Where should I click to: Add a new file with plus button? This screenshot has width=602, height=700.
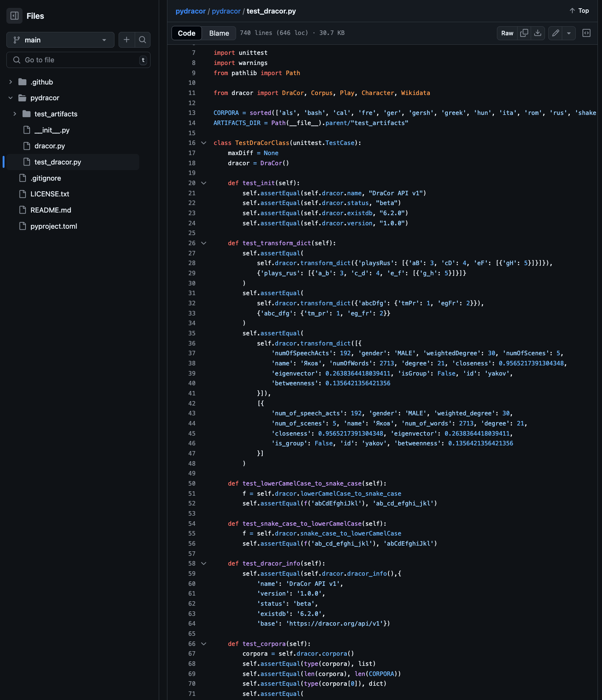click(126, 40)
